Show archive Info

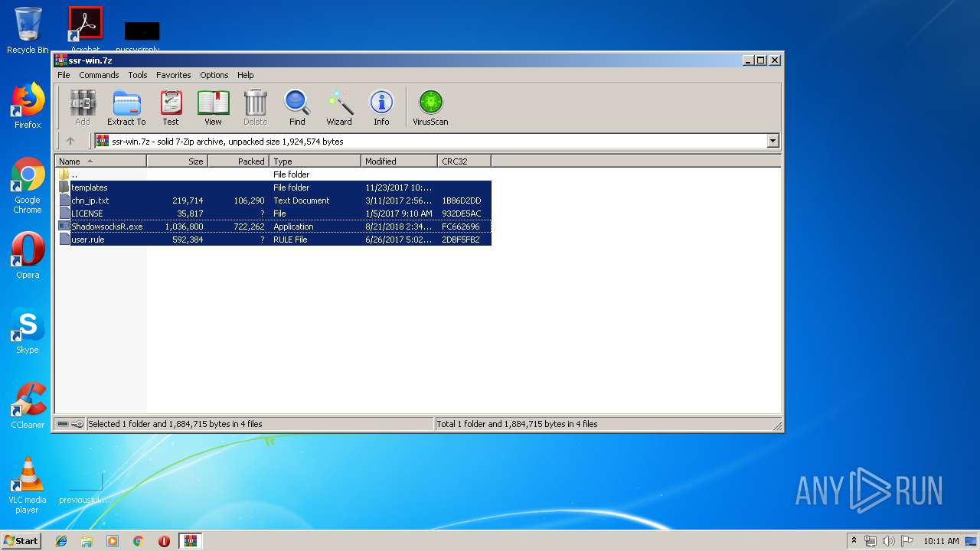381,107
